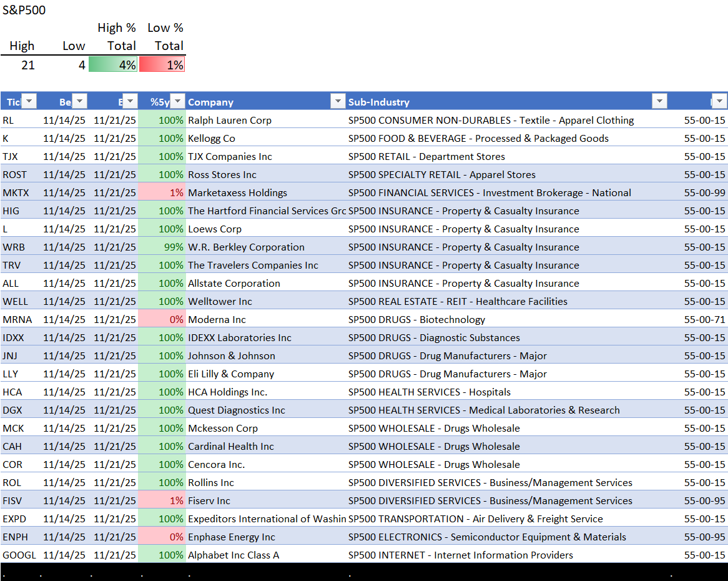
Task: Select the MRNA 0% red cell
Action: coord(162,319)
